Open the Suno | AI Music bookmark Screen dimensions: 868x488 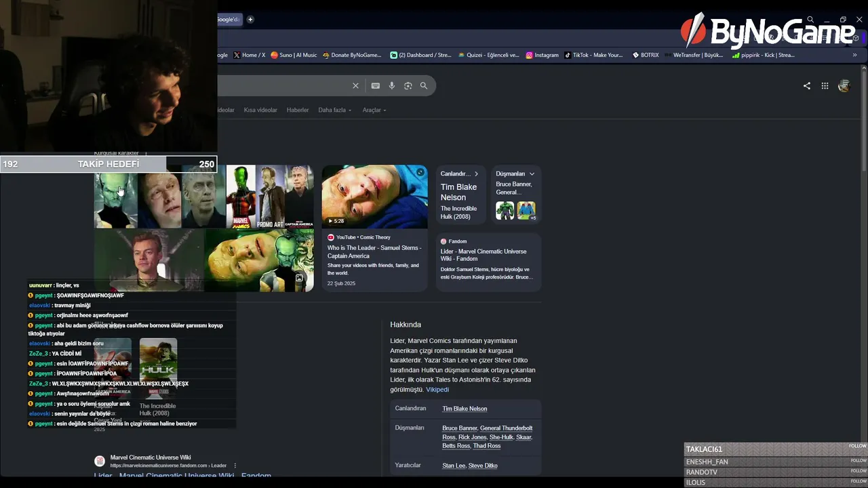(294, 55)
